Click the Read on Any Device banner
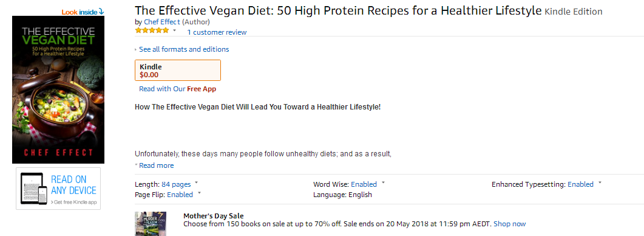Viewport: 644px width, 236px height. tap(58, 189)
